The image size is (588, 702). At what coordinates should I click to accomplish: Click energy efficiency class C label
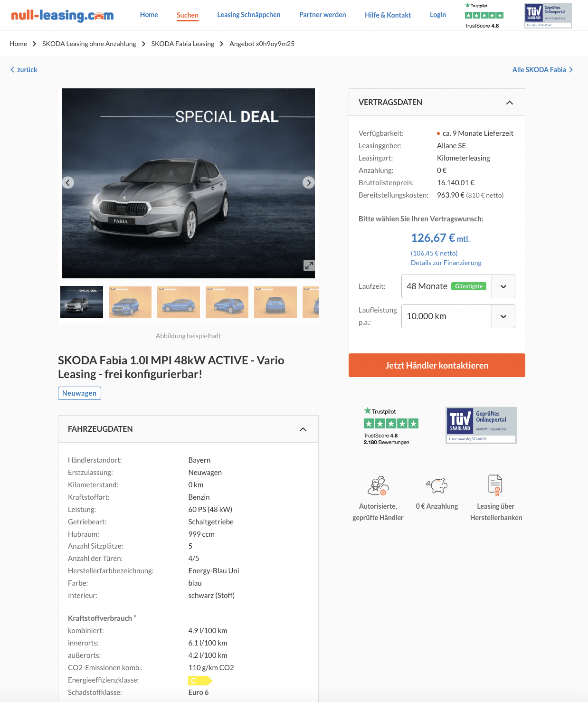[x=200, y=681]
